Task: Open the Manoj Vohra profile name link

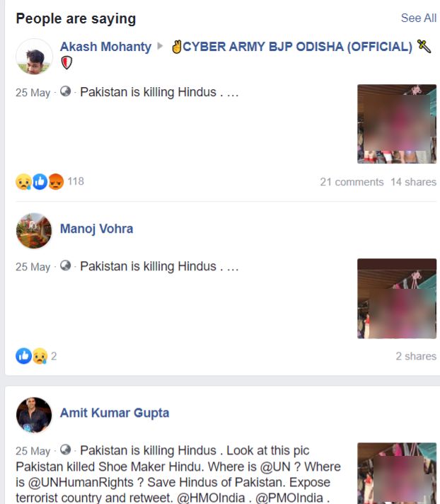Action: click(x=97, y=229)
